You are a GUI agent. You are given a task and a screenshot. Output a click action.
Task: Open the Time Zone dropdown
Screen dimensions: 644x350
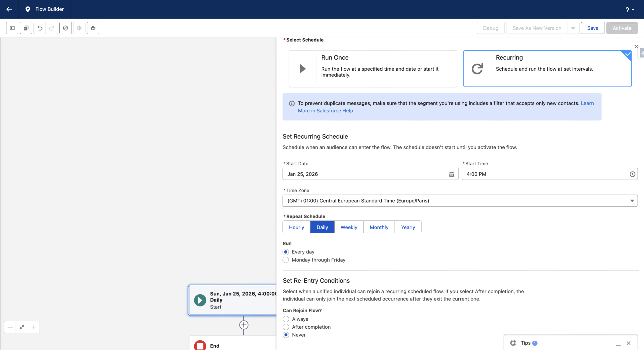click(x=460, y=201)
